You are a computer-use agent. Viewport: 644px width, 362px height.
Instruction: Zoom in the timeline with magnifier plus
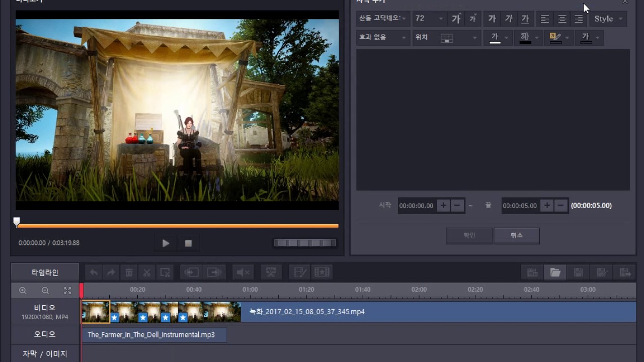[23, 291]
